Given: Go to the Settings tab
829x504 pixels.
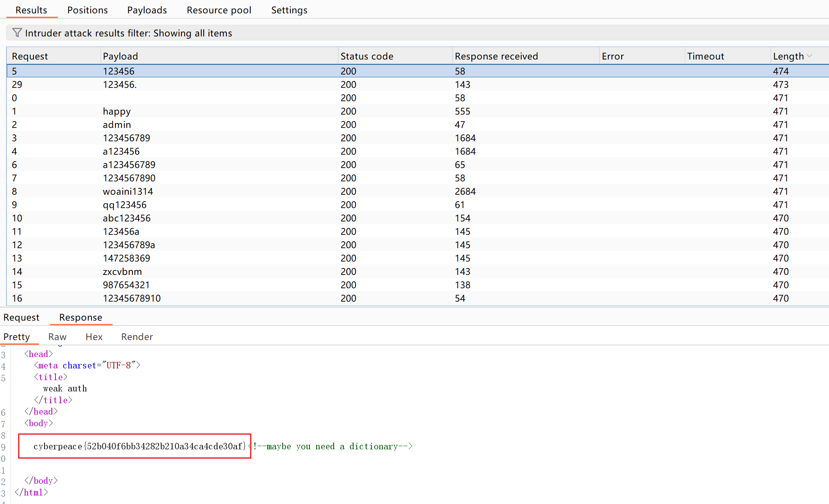Looking at the screenshot, I should click(x=289, y=10).
